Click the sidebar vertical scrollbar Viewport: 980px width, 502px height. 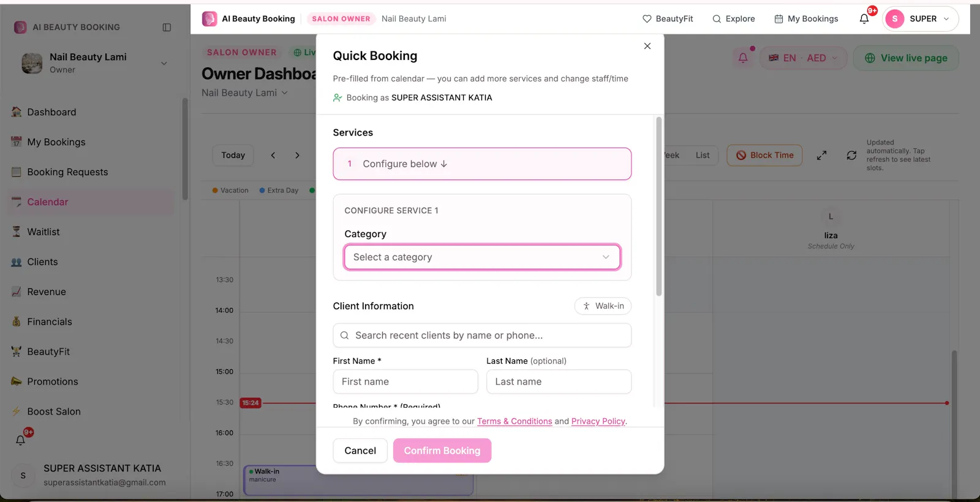tap(185, 148)
